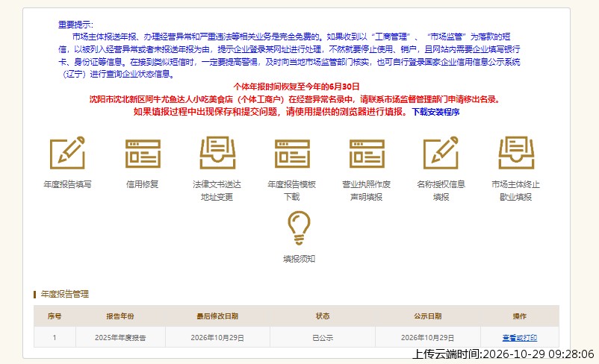Select the 法律文书送达地址变更 label

coord(217,190)
